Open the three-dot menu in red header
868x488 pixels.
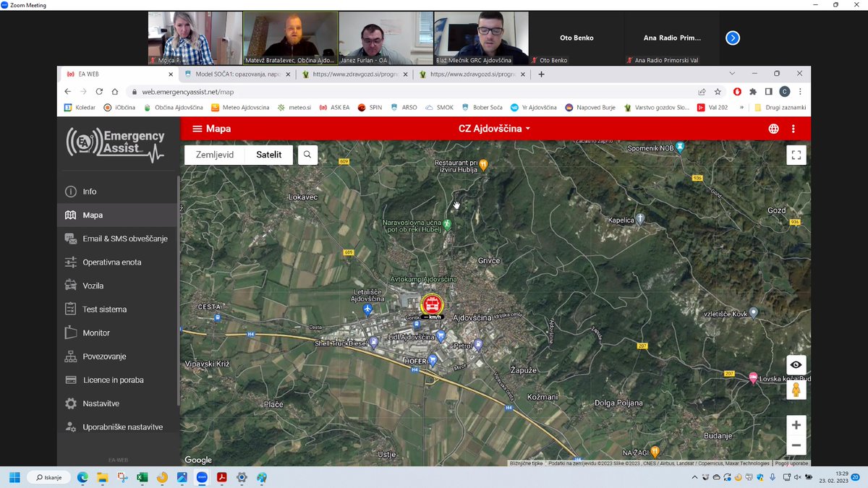[x=793, y=129]
